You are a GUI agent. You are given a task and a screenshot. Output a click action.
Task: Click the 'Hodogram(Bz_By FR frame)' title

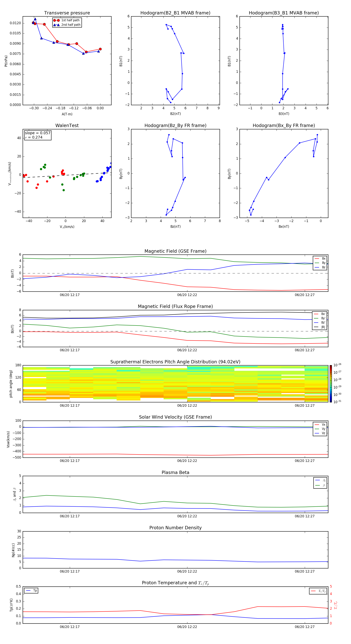point(175,125)
